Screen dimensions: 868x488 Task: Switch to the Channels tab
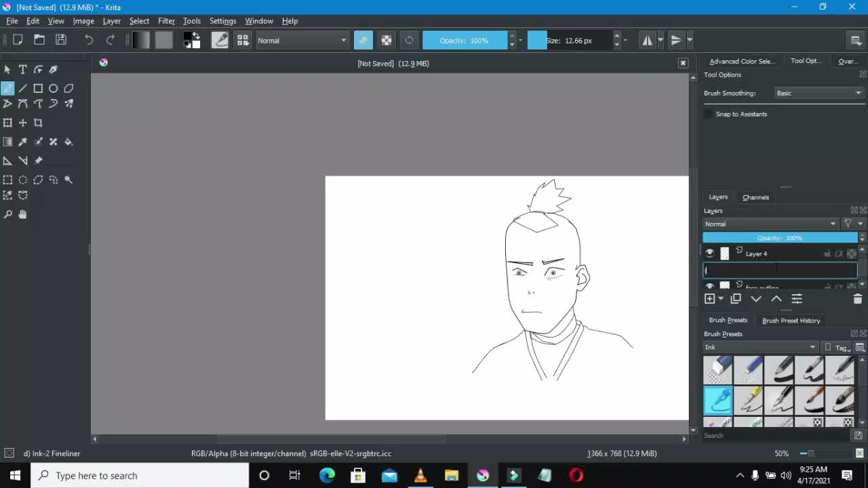click(755, 197)
